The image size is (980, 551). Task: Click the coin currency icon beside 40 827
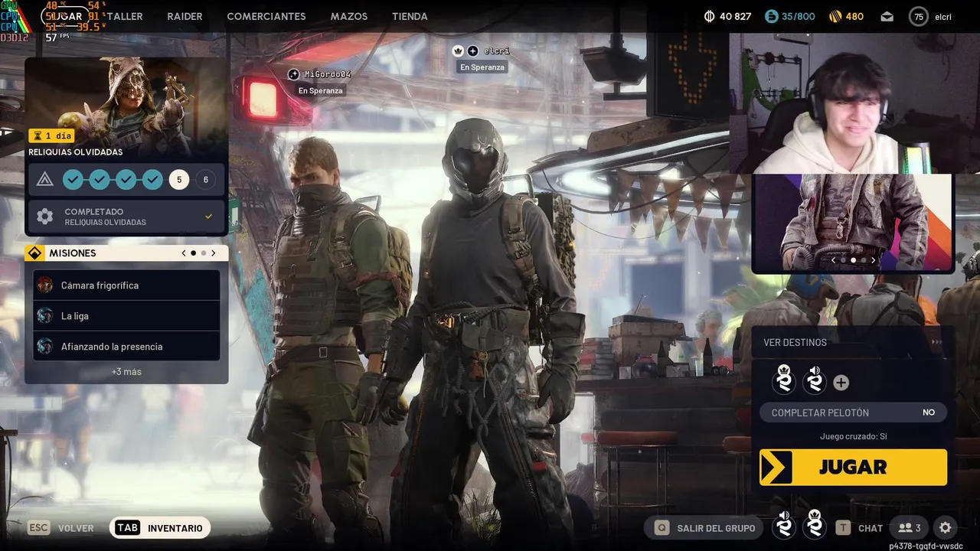point(709,16)
